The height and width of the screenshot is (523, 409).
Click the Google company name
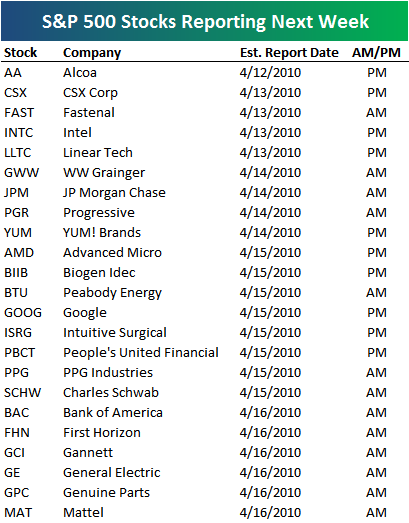(x=85, y=313)
